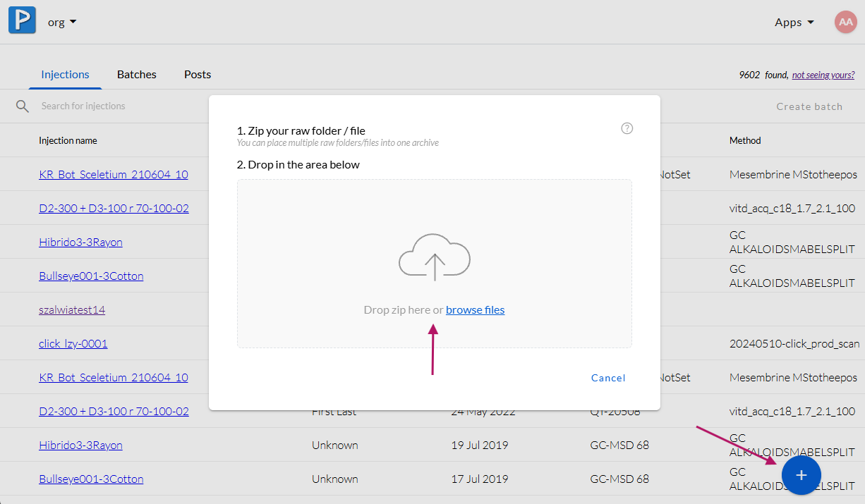The width and height of the screenshot is (865, 504).
Task: Switch to the Injections tab
Action: (x=65, y=74)
